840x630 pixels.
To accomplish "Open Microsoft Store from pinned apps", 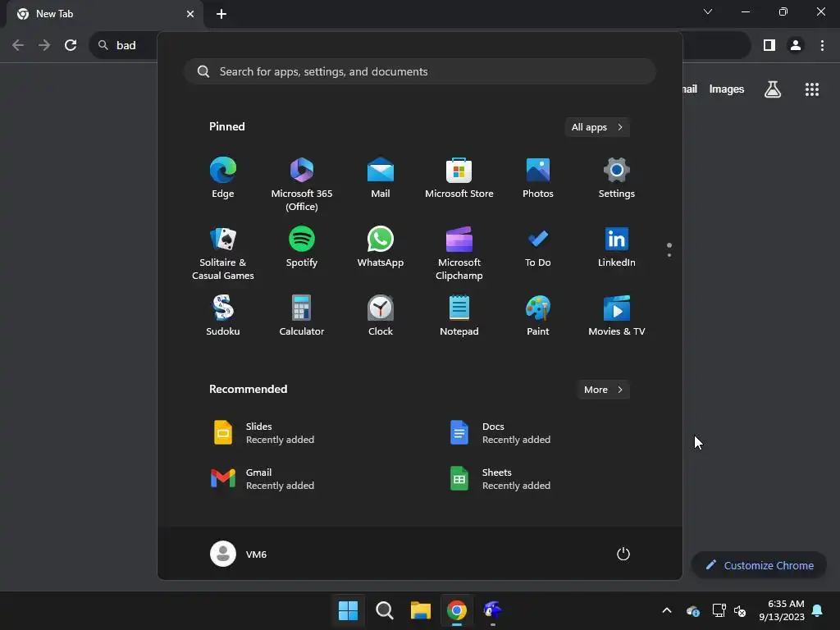I will [x=459, y=178].
